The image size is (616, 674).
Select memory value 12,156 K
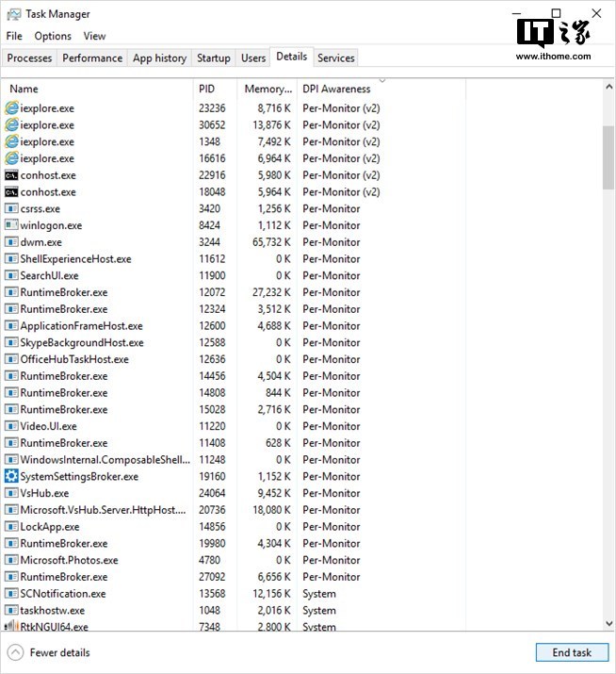271,594
